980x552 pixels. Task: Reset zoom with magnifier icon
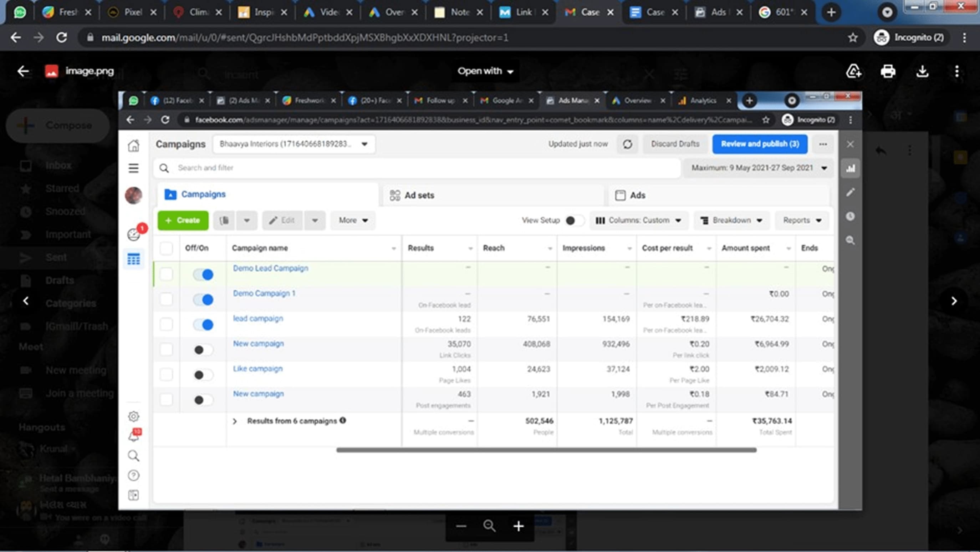tap(489, 526)
